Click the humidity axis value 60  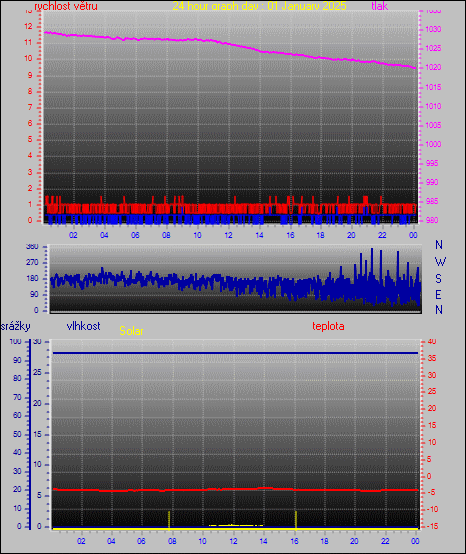point(17,416)
